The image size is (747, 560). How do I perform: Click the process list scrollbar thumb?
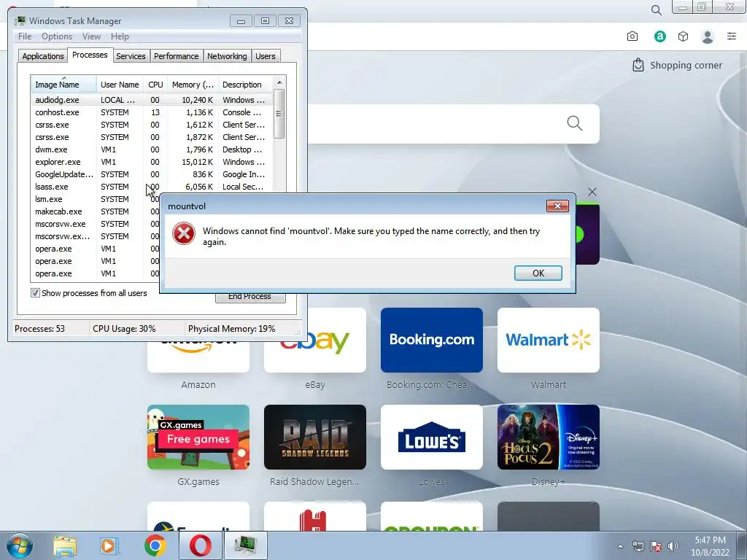(x=279, y=114)
